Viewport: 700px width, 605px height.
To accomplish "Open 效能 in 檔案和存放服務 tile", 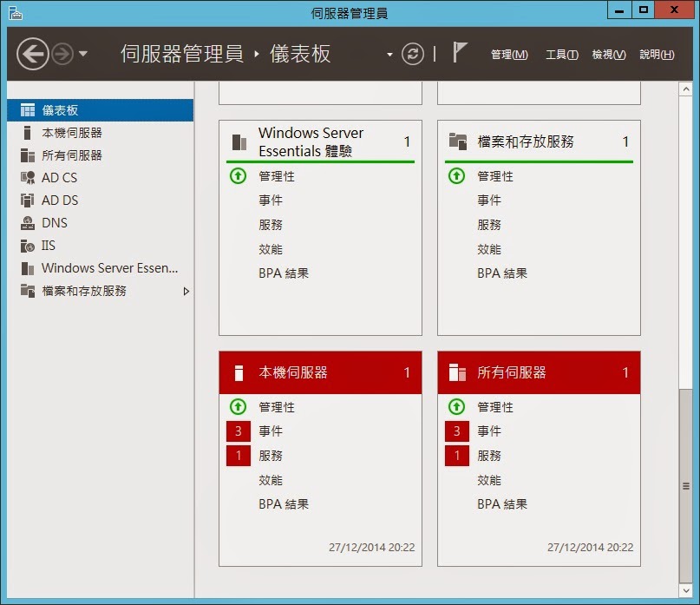I will point(489,249).
